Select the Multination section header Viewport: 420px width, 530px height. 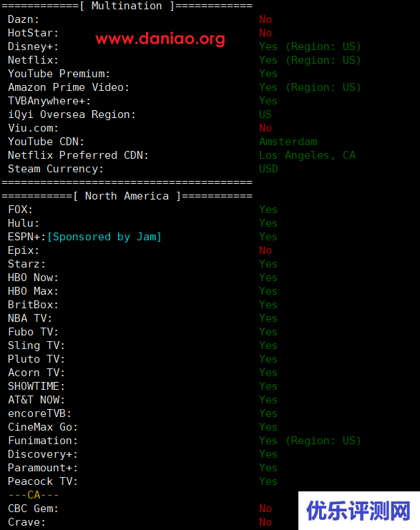click(127, 6)
